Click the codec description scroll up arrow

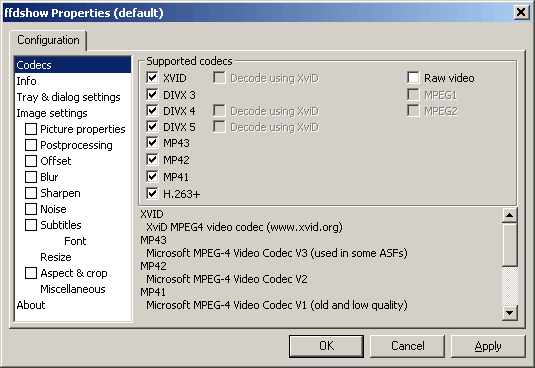(510, 215)
